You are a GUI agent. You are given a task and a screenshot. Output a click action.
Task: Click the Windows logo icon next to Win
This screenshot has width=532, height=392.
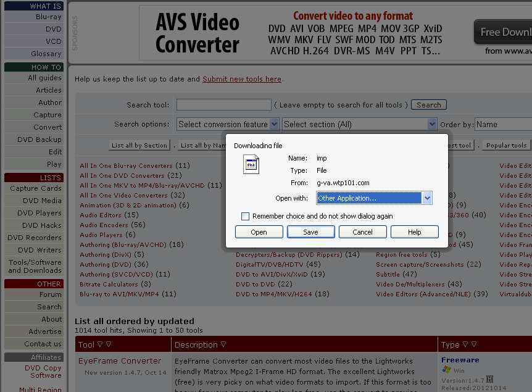click(446, 370)
